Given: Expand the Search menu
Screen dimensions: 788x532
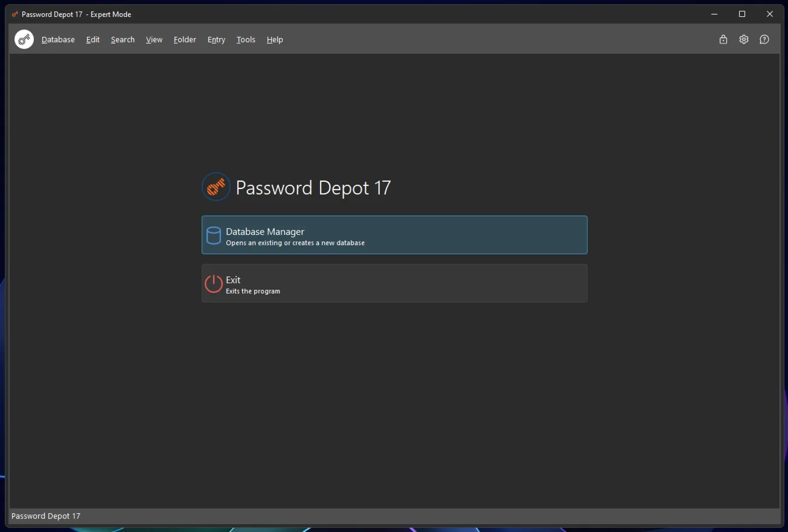Looking at the screenshot, I should click(x=123, y=40).
